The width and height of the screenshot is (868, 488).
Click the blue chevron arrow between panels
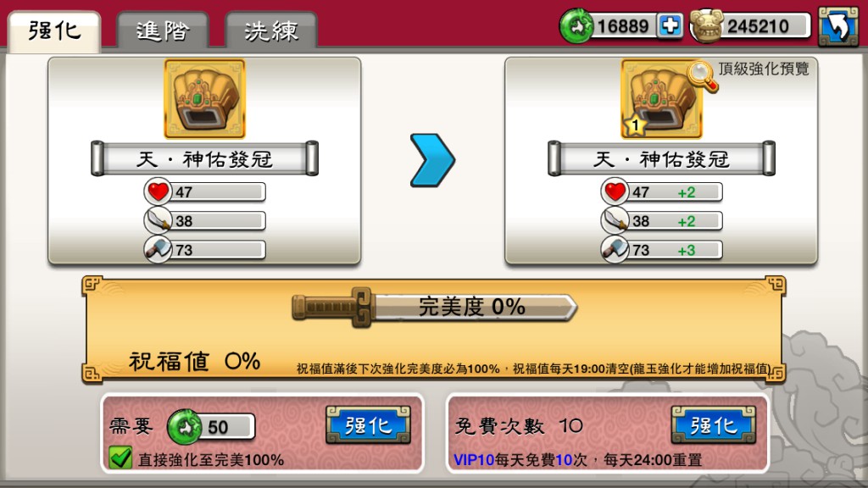pos(432,160)
